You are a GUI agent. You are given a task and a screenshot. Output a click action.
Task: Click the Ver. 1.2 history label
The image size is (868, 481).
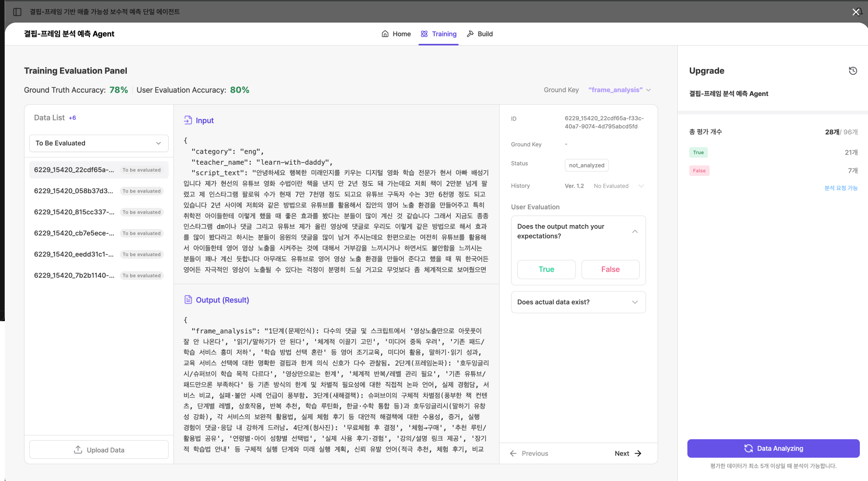click(575, 186)
